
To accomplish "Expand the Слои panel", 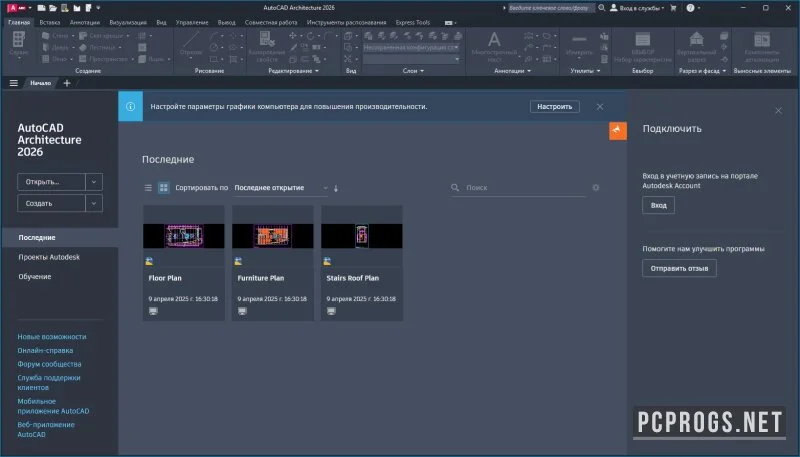I will tap(413, 71).
